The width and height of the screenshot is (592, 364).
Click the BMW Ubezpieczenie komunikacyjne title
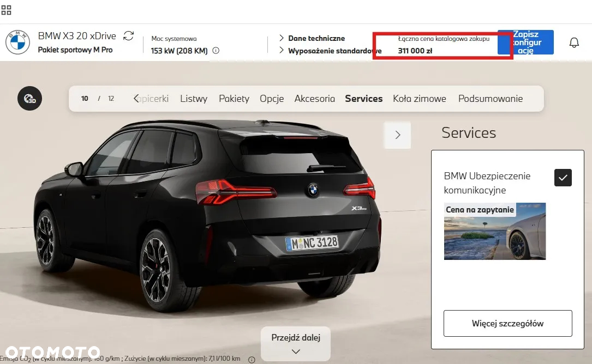pos(487,183)
